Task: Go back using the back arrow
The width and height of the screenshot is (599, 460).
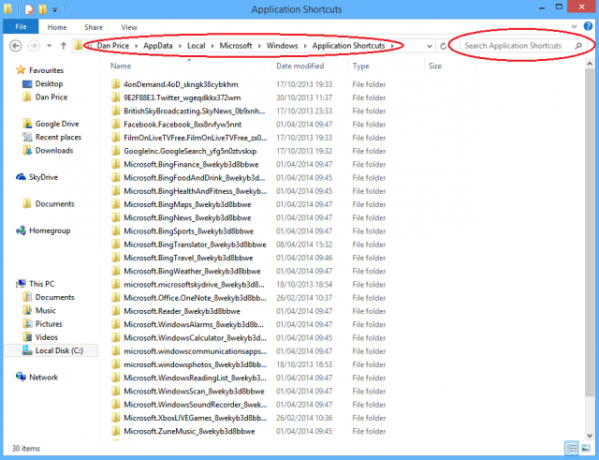Action: click(x=15, y=46)
